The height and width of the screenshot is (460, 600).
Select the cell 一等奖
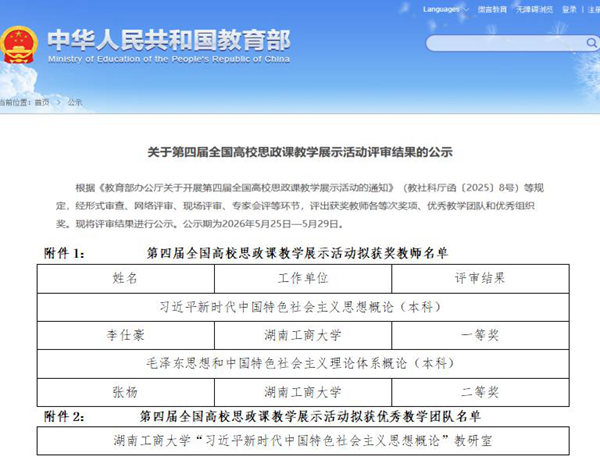pos(480,335)
